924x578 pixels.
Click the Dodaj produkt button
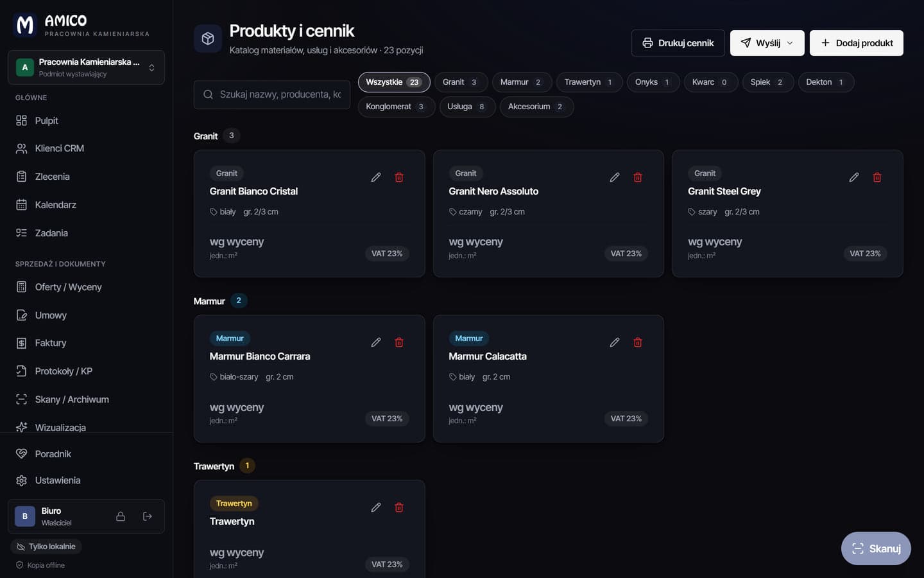[x=857, y=43]
